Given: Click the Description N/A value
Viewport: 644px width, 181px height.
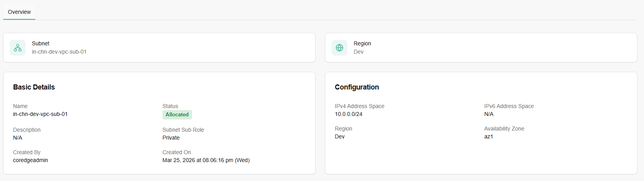Looking at the screenshot, I should coord(18,138).
